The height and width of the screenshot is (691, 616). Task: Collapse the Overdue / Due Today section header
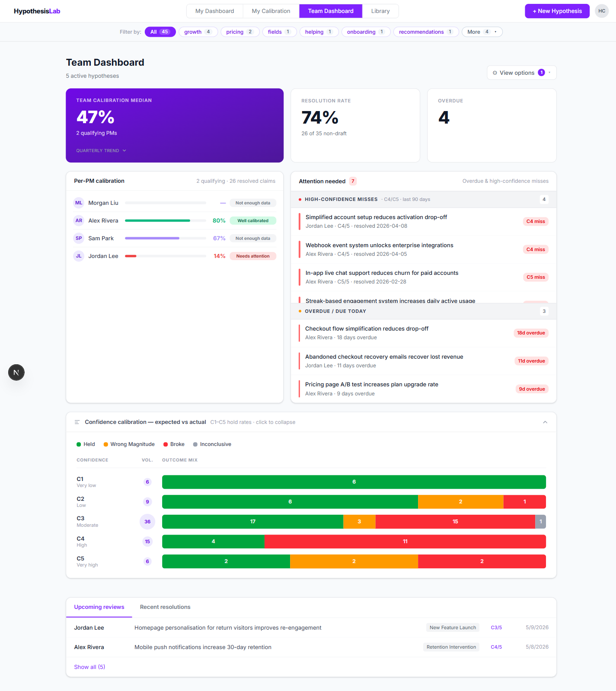click(424, 311)
